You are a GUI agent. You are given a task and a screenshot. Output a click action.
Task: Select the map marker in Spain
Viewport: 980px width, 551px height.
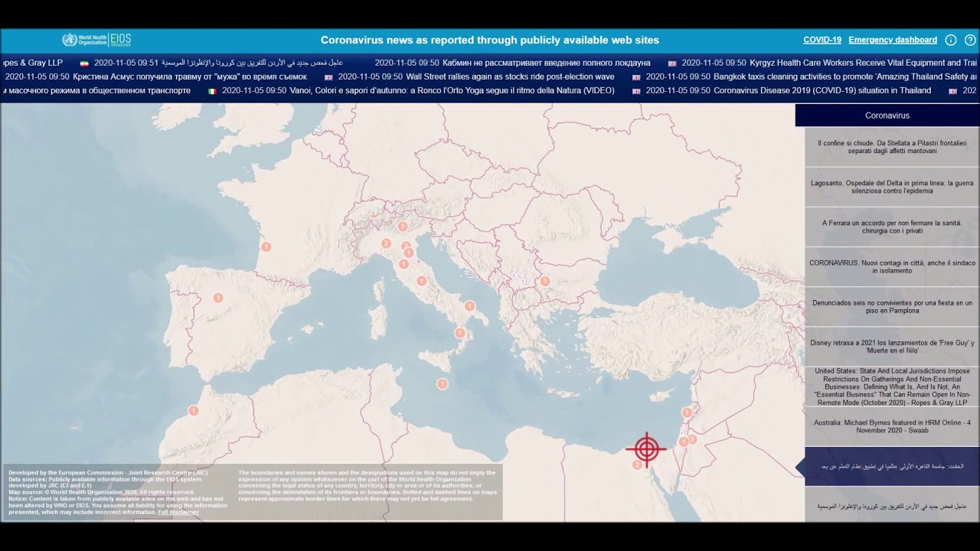[x=218, y=298]
